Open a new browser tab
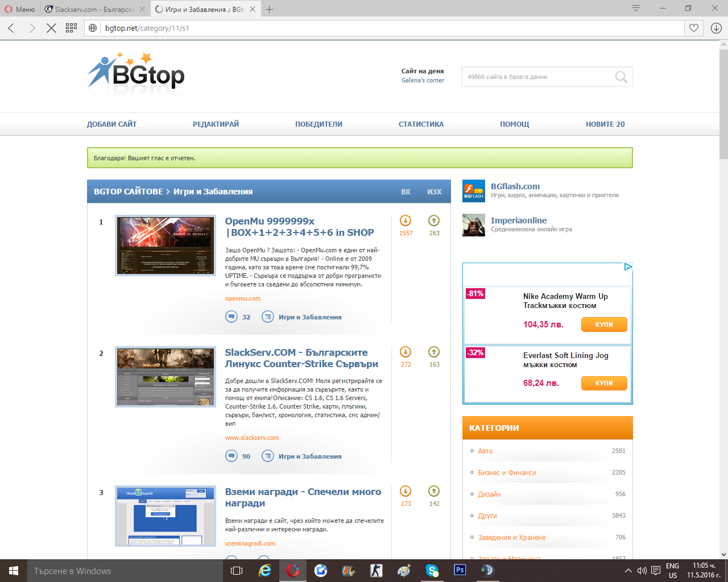Screen dimensions: 728x582 270,9
